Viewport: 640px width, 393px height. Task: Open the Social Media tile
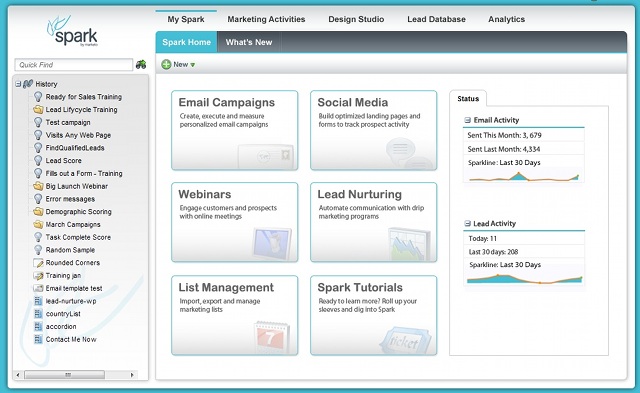coord(373,130)
